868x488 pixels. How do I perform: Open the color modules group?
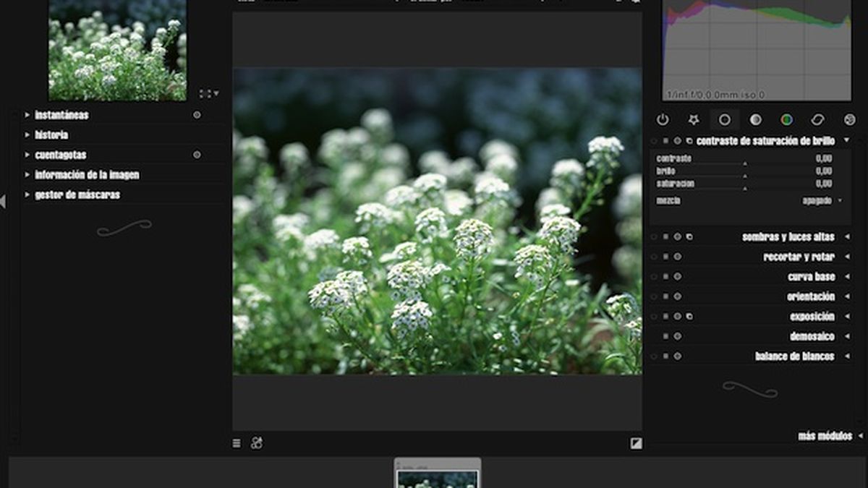pos(786,119)
